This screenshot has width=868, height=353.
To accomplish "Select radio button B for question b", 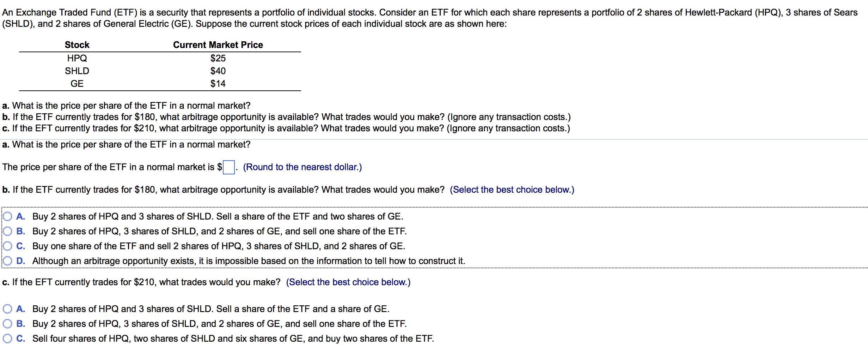I will 7,231.
